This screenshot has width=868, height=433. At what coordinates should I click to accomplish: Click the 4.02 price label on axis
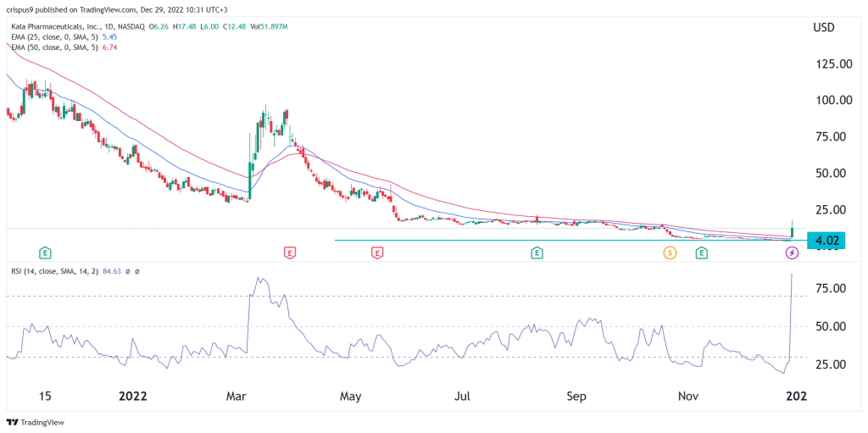pyautogui.click(x=826, y=241)
